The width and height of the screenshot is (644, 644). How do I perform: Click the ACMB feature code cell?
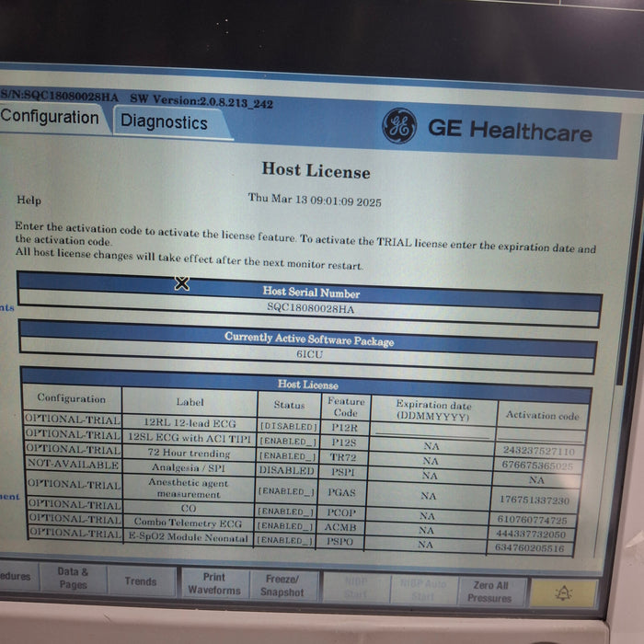tap(340, 527)
